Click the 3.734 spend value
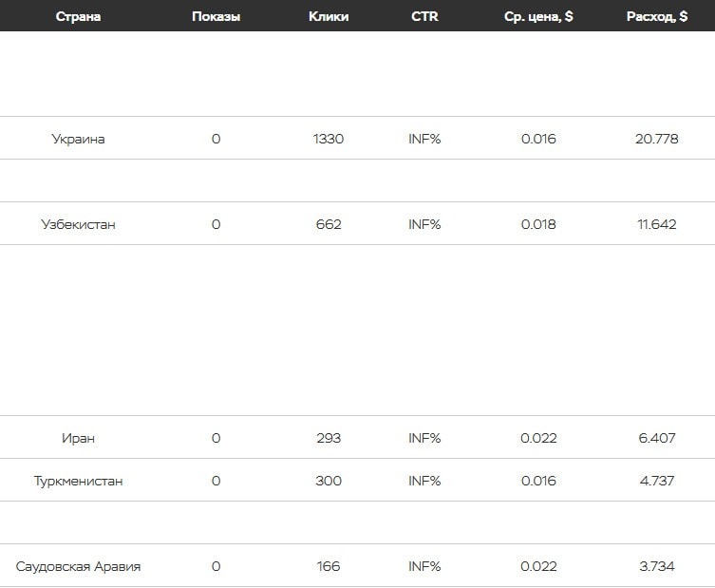Image resolution: width=715 pixels, height=588 pixels. click(657, 566)
